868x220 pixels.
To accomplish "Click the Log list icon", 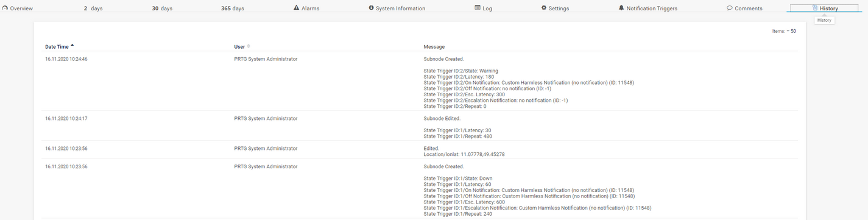I will pos(478,8).
